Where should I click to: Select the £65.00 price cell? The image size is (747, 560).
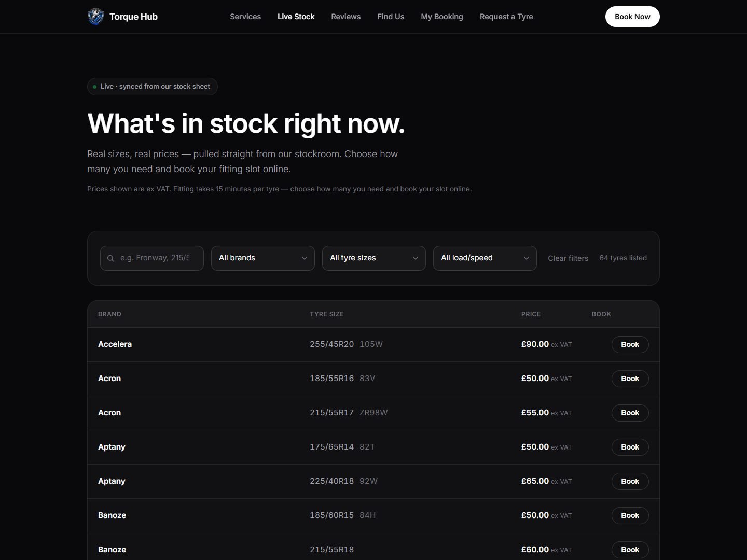click(x=546, y=481)
